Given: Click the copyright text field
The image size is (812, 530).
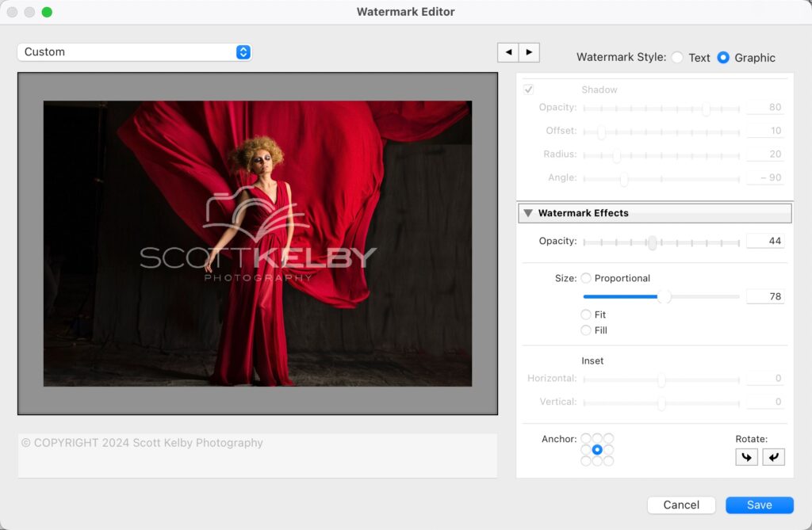Looking at the screenshot, I should (x=258, y=456).
